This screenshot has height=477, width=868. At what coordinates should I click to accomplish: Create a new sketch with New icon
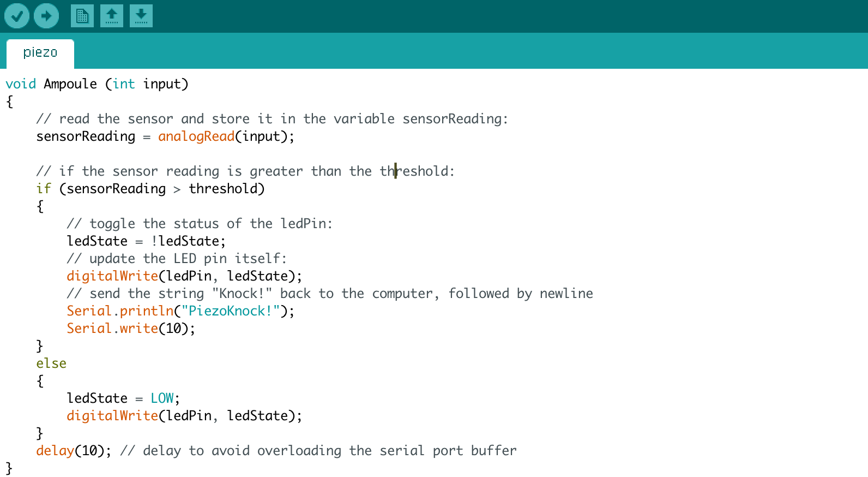82,16
